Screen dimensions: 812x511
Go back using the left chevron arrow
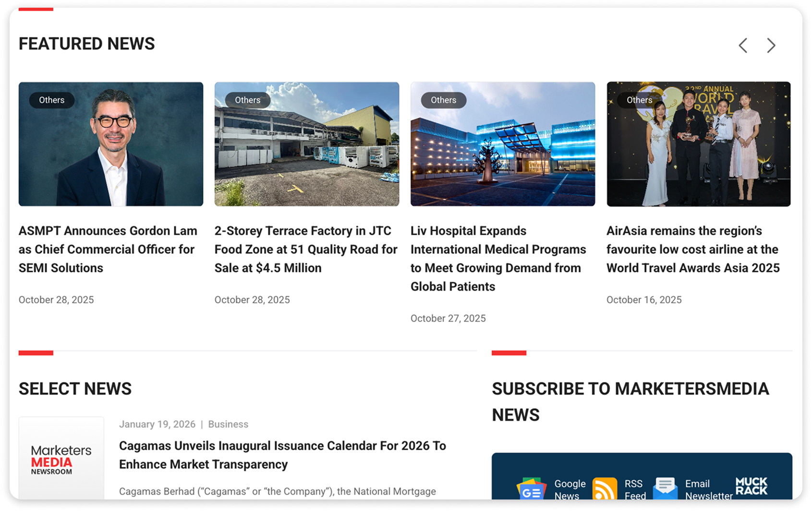(742, 45)
